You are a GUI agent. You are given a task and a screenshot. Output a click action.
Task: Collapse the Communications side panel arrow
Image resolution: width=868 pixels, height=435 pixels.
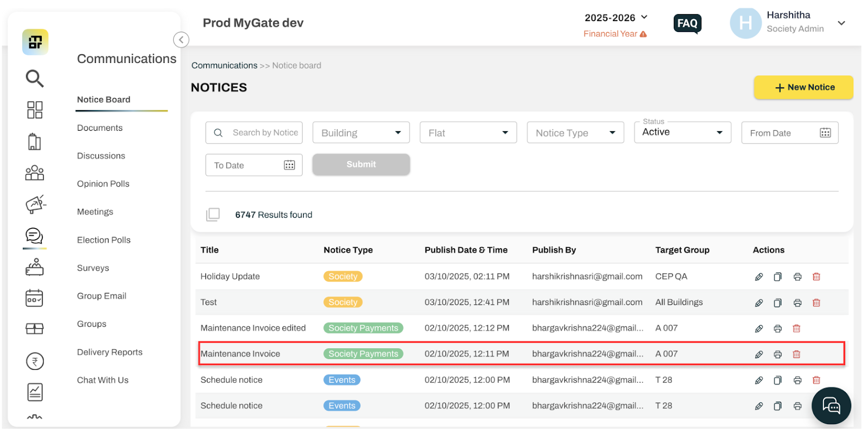tap(181, 40)
